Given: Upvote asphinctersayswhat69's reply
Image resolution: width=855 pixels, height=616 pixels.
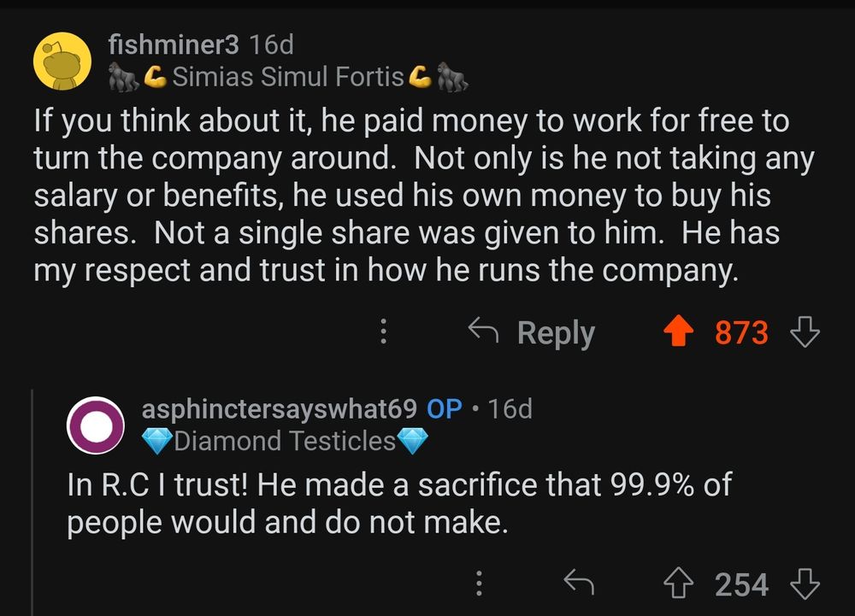Looking at the screenshot, I should pyautogui.click(x=680, y=584).
